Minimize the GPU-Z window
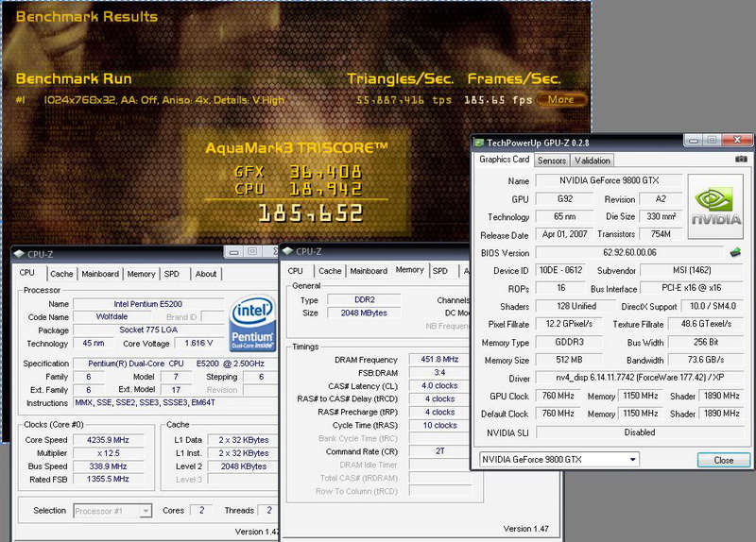 coord(695,140)
